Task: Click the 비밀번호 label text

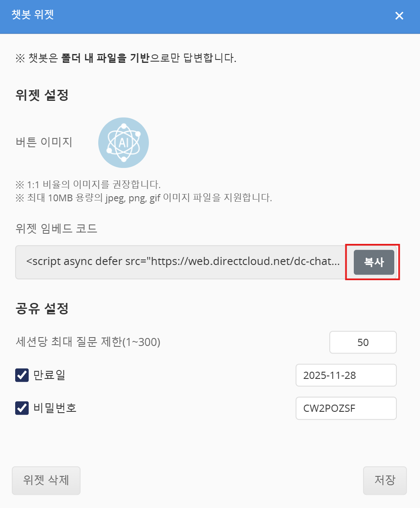Action: [54, 408]
